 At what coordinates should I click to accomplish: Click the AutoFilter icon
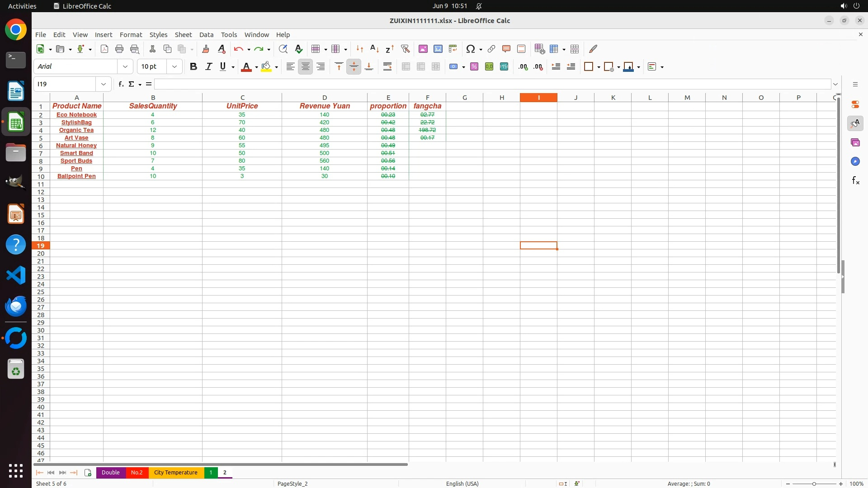[405, 49]
